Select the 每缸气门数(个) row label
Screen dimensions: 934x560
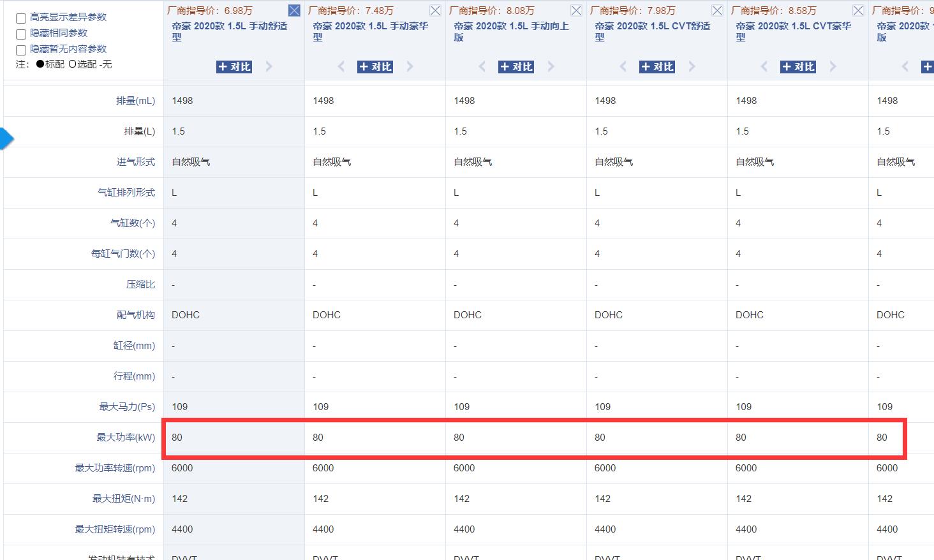point(122,254)
